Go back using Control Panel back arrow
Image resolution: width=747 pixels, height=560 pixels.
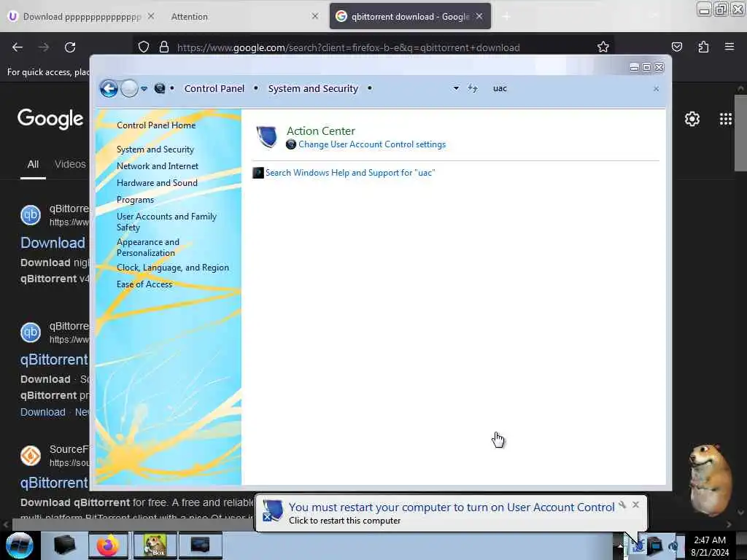pos(109,88)
